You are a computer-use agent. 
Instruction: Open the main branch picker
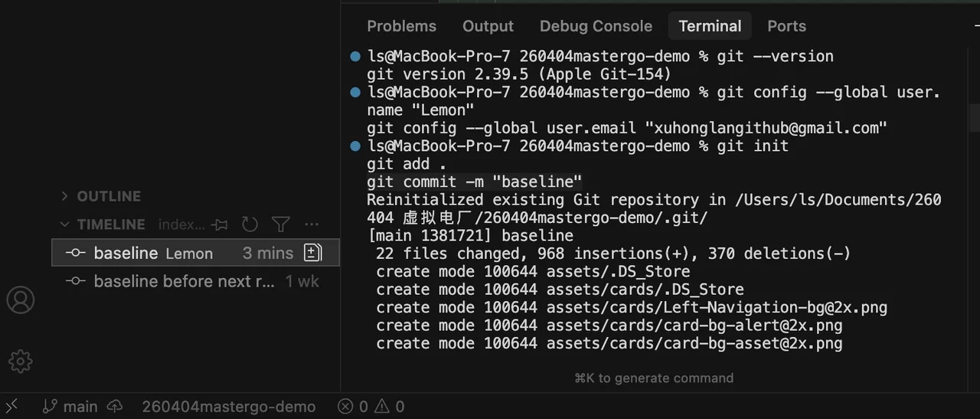tap(70, 406)
